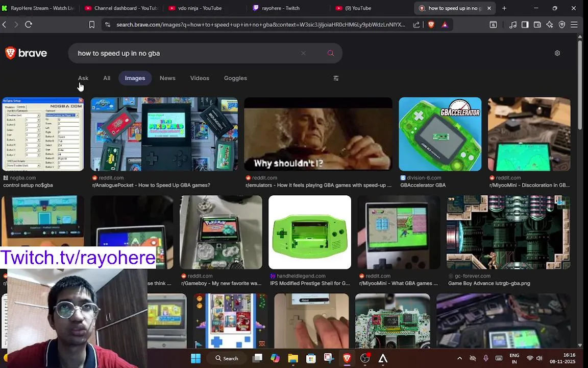Share this page from the address bar
The width and height of the screenshot is (588, 368).
[x=416, y=25]
